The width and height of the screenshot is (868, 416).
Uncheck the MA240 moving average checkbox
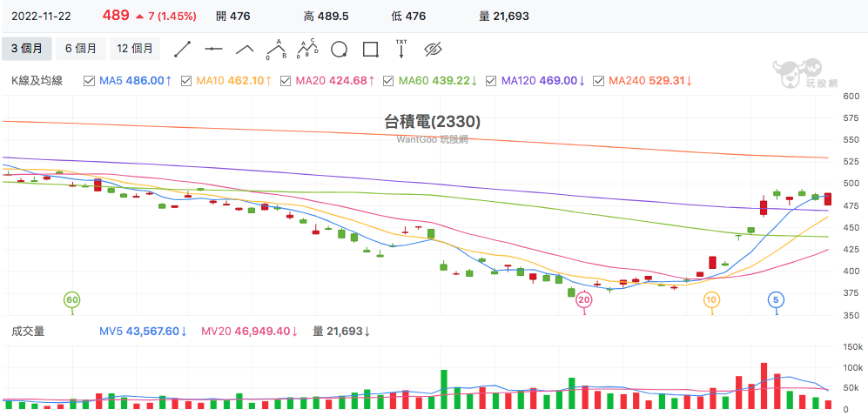(598, 81)
